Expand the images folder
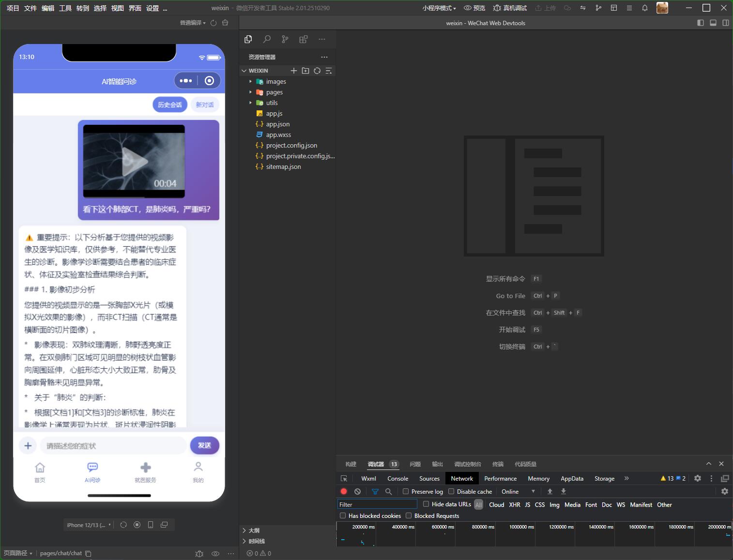 point(250,81)
